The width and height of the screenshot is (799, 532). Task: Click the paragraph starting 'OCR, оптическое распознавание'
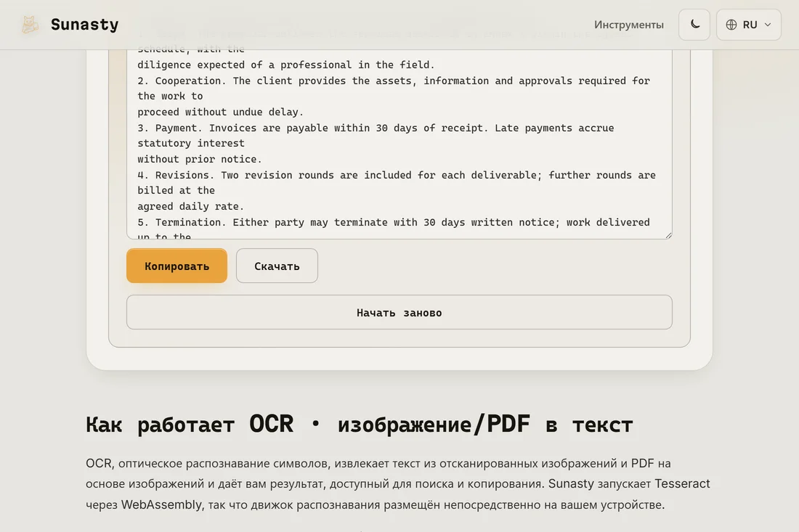[398, 483]
